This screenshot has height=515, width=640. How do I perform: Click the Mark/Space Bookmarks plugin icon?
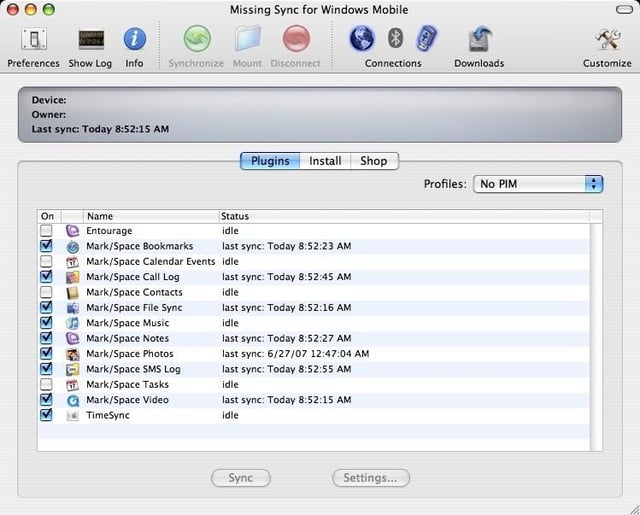point(72,246)
